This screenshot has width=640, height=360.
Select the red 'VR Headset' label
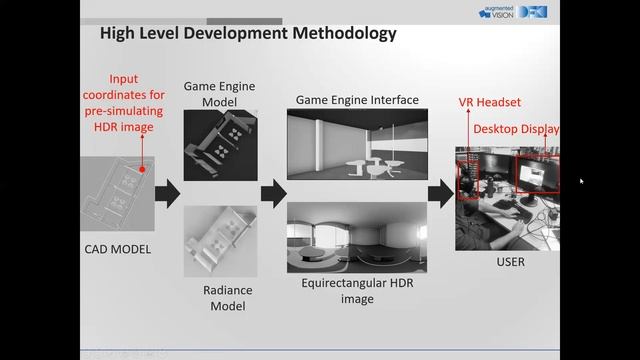coord(489,102)
